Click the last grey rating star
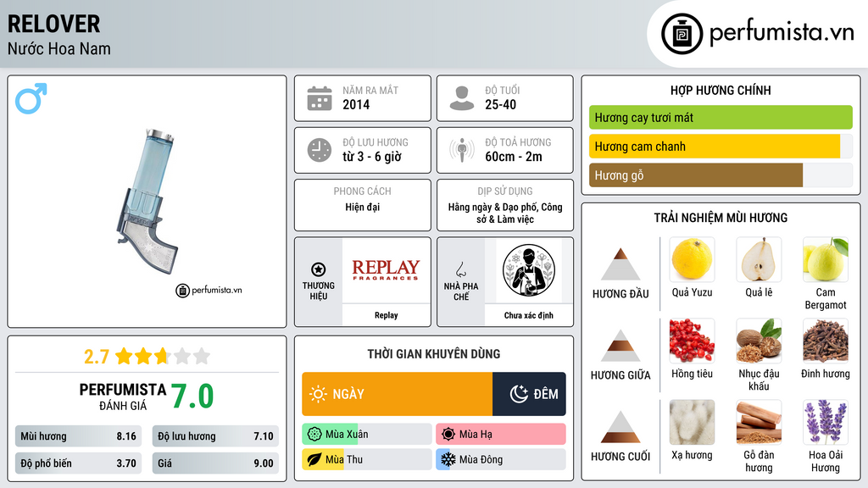 click(202, 356)
